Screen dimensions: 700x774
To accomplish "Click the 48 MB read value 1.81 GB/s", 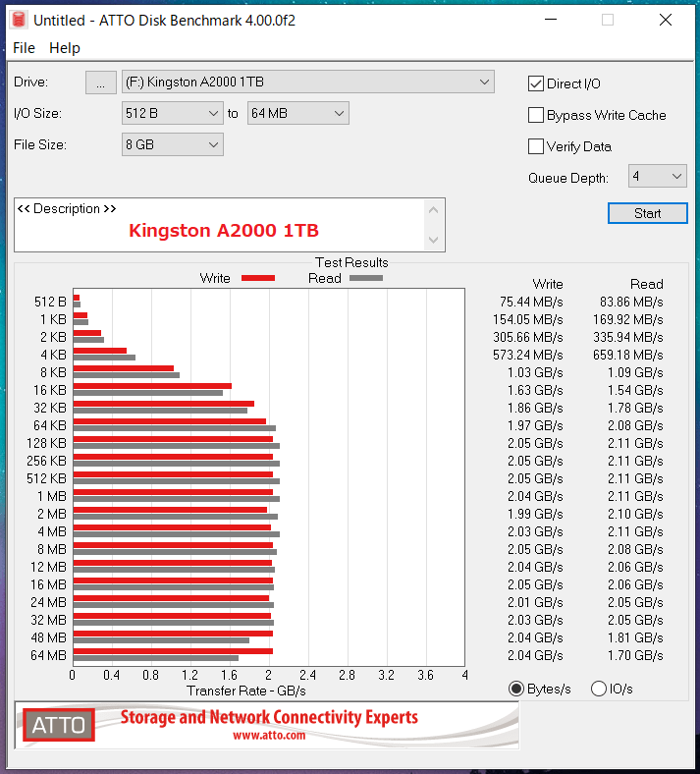I will 635,637.
